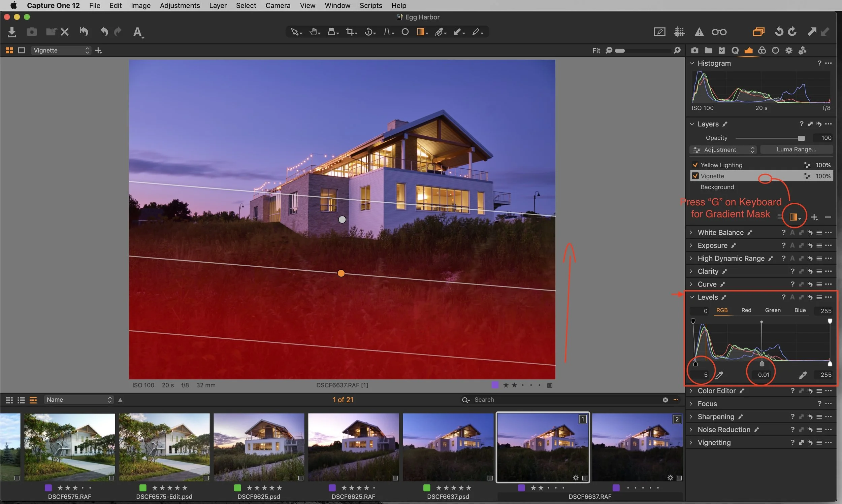The image size is (842, 504).
Task: Click the Luma Range button
Action: click(796, 149)
